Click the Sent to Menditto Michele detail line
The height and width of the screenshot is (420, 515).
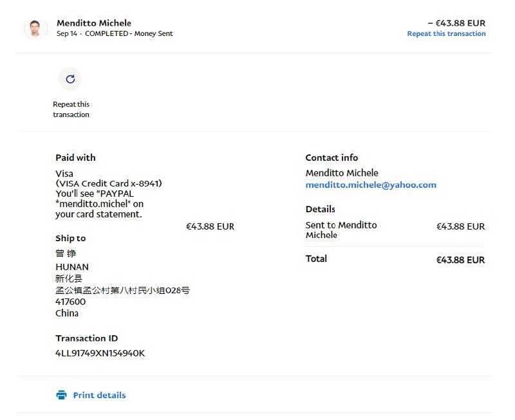pos(341,230)
